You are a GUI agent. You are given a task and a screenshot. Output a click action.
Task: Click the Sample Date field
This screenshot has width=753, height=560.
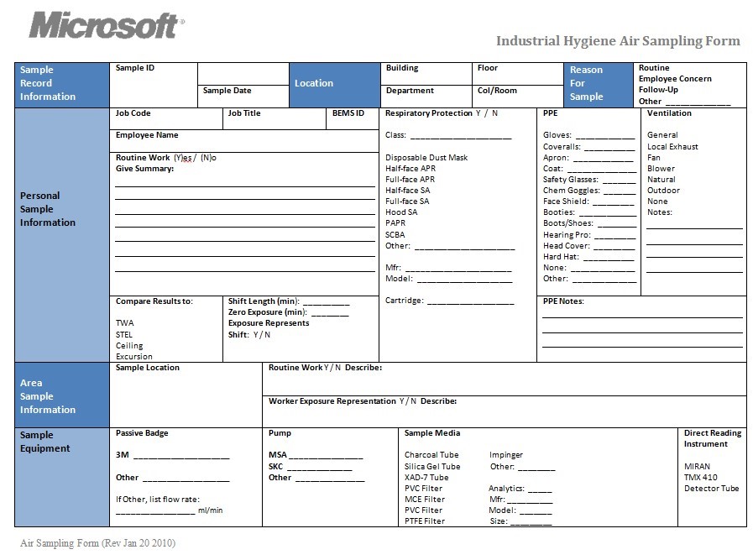click(x=227, y=91)
